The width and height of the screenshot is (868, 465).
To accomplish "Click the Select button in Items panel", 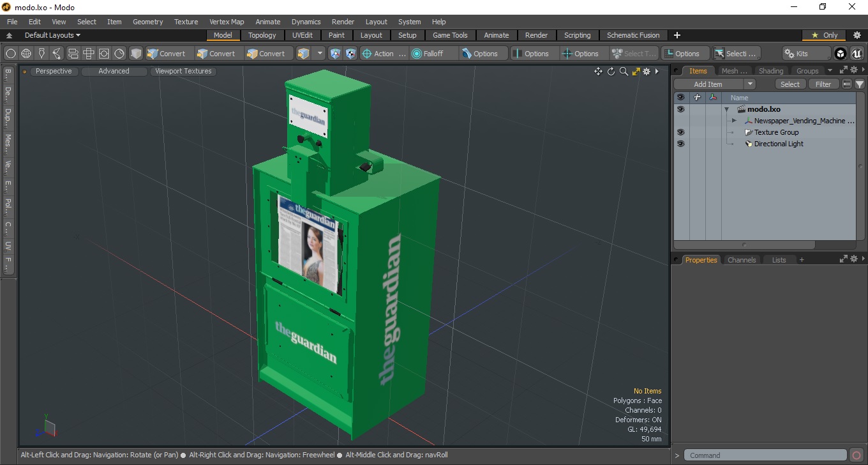I will click(x=790, y=84).
